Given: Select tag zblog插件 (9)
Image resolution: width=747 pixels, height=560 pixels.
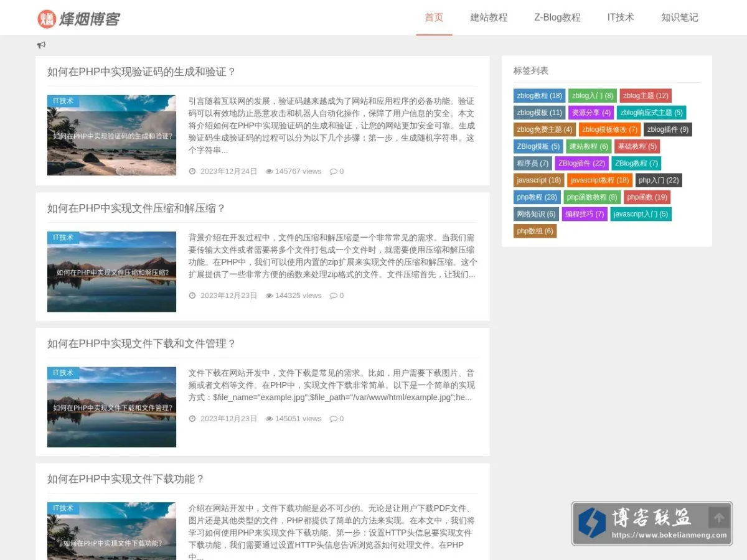Looking at the screenshot, I should point(668,129).
